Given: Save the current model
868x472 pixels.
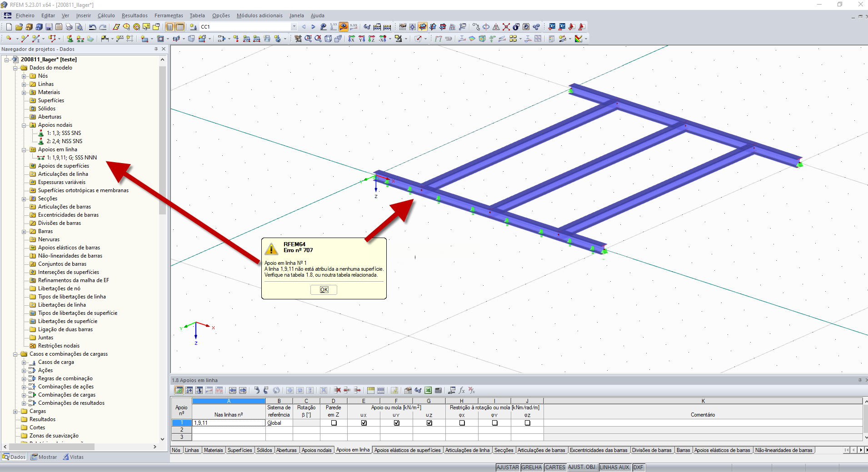Looking at the screenshot, I should (49, 27).
